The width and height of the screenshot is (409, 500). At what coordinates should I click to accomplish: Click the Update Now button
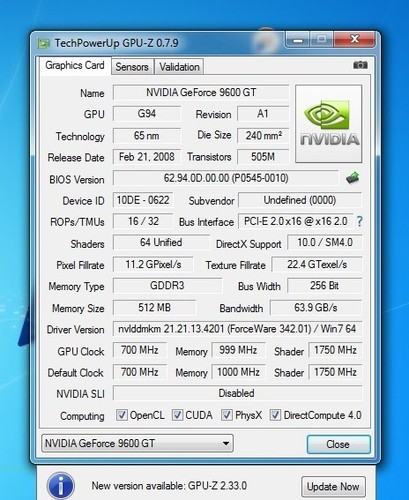tap(333, 487)
